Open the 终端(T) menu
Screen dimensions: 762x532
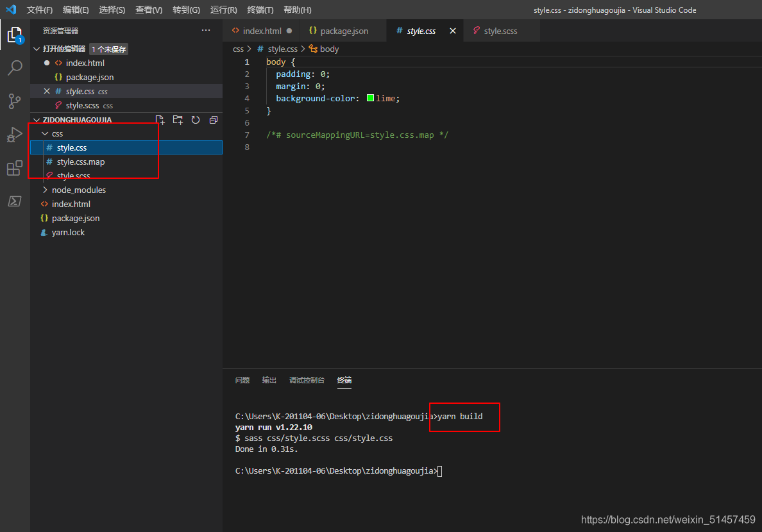click(260, 10)
